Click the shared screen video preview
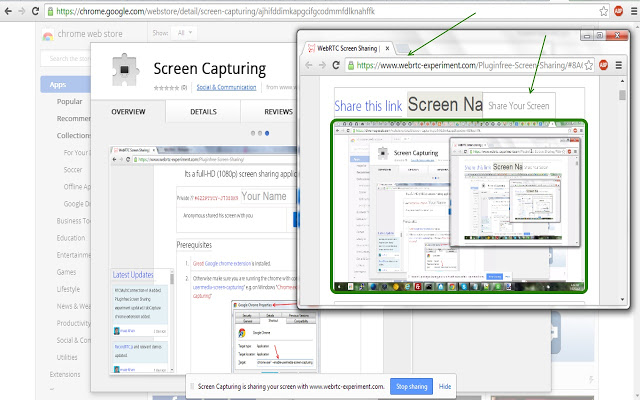The height and width of the screenshot is (400, 640). tap(459, 206)
